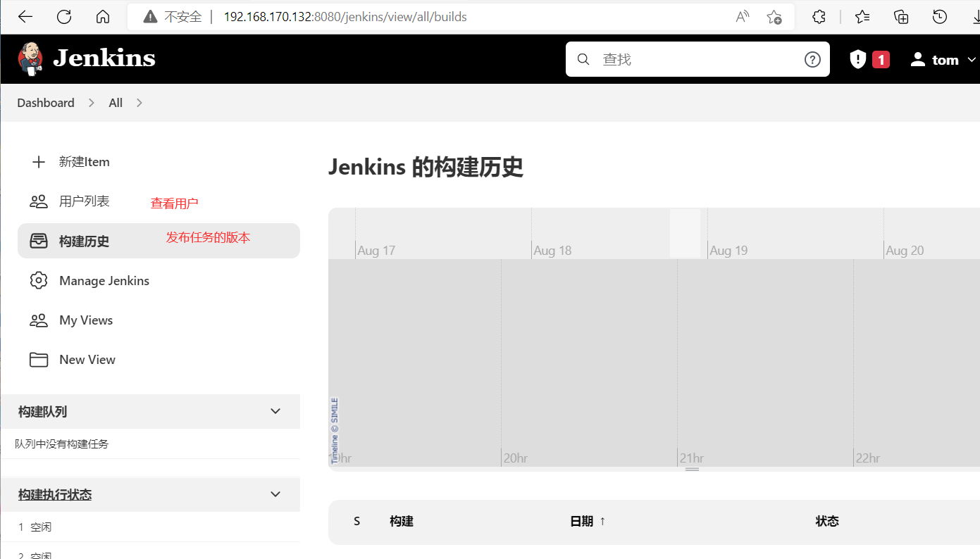Click the red security alert count badge
Image resolution: width=980 pixels, height=559 pixels.
881,60
